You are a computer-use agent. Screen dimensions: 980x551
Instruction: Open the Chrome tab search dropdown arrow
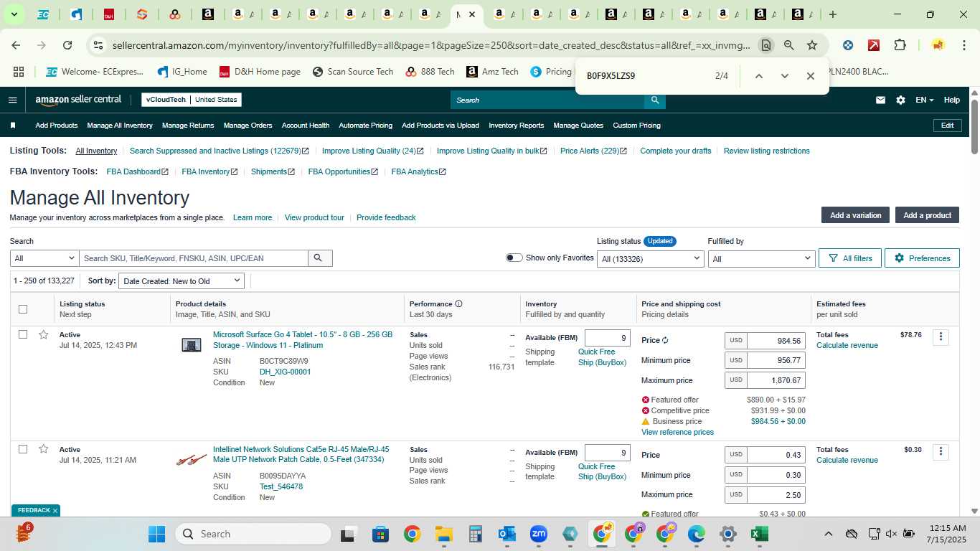[x=14, y=14]
